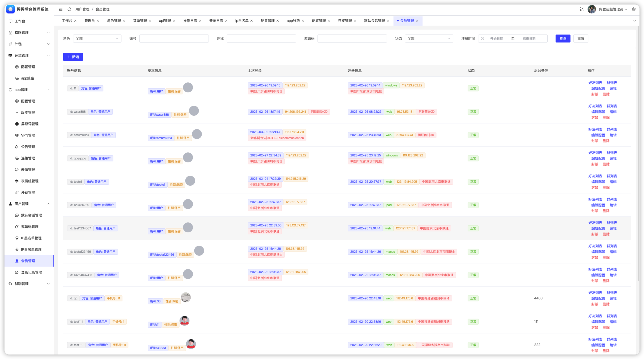Toggle fullscreen mode icon
Viewport: 644px width, 359px height.
coord(581,9)
